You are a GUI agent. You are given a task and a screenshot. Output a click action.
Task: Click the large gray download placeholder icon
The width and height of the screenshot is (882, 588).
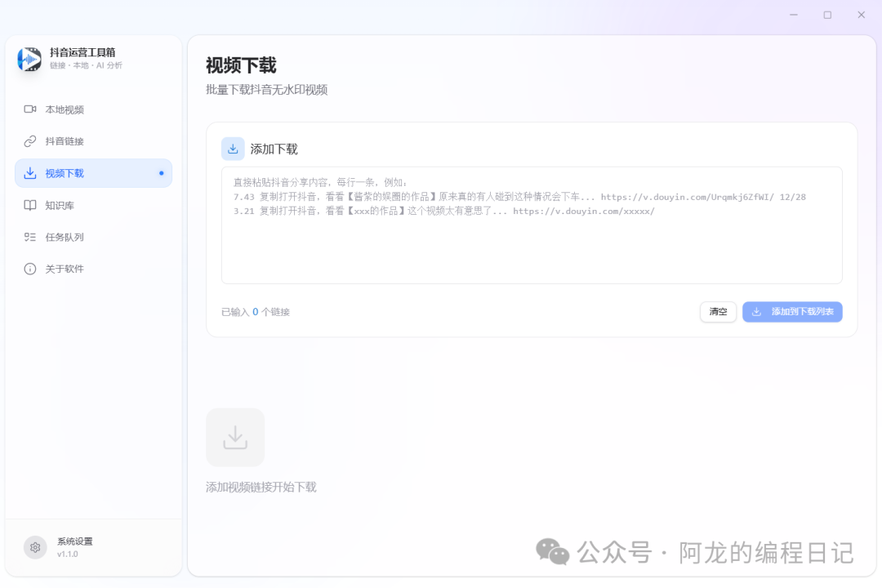pos(234,438)
